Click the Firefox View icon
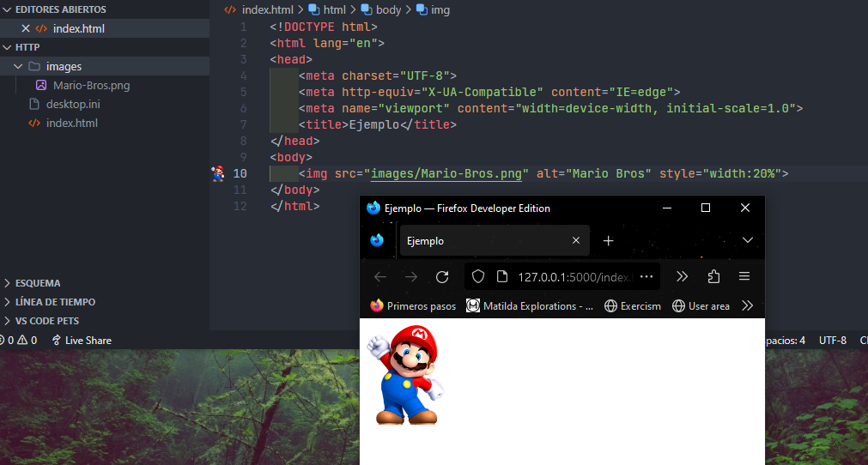The width and height of the screenshot is (868, 465). pyautogui.click(x=377, y=240)
